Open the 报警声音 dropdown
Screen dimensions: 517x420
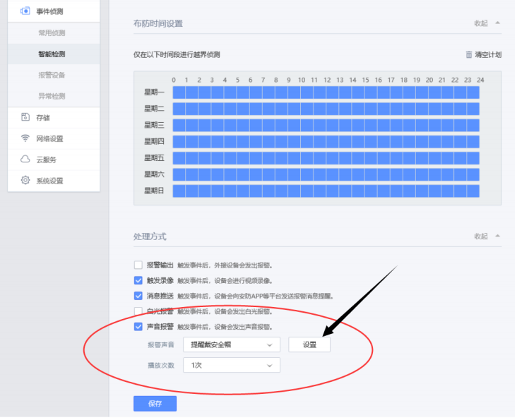[x=232, y=346]
